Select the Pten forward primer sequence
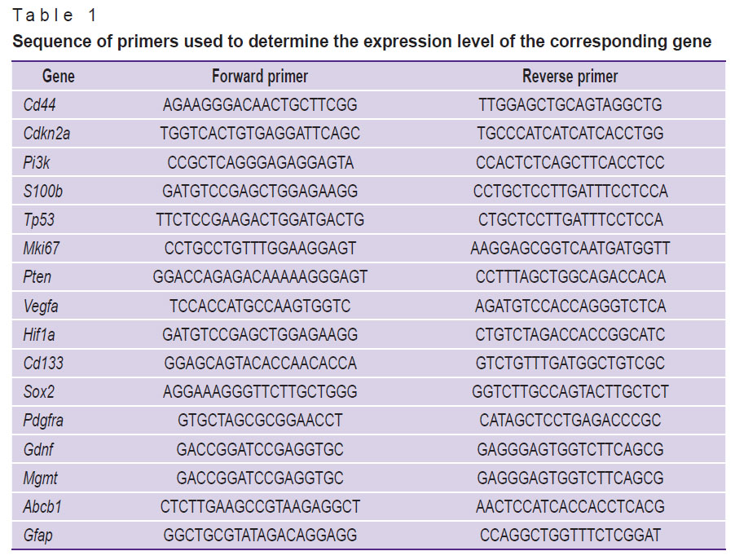This screenshot has height=560, width=735. point(260,277)
